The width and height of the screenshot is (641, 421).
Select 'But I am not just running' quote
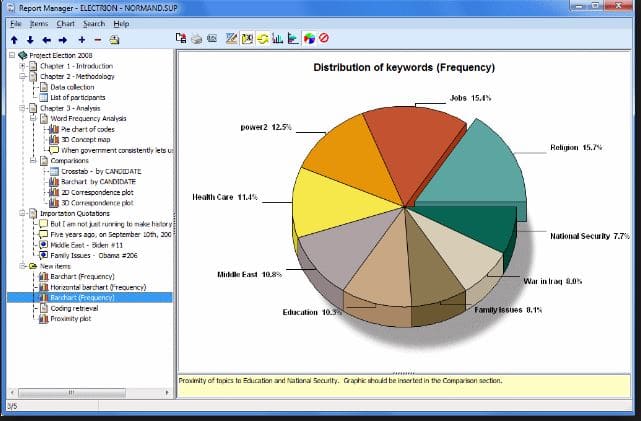111,224
